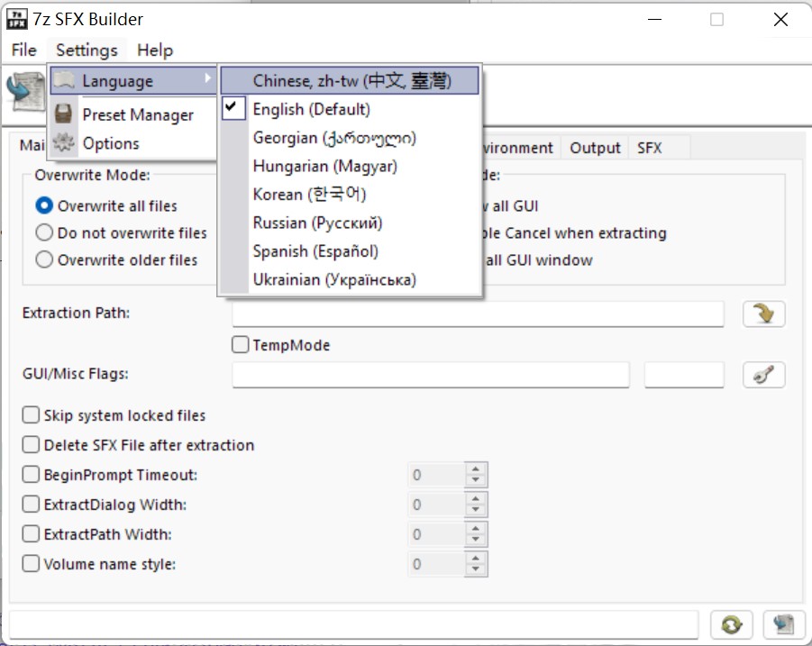The width and height of the screenshot is (812, 646).
Task: Click the bottom status text field
Action: [353, 624]
